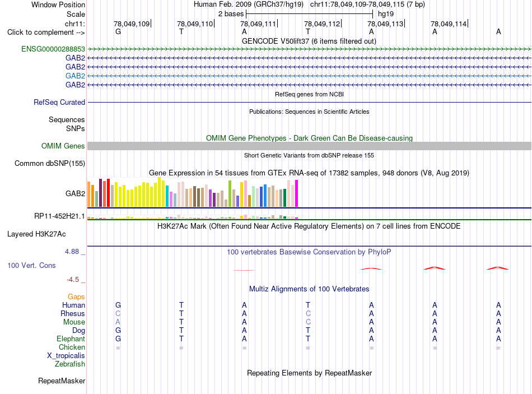Open the RefSeq Curated track label
Image resolution: width=532 pixels, height=394 pixels.
(59, 102)
